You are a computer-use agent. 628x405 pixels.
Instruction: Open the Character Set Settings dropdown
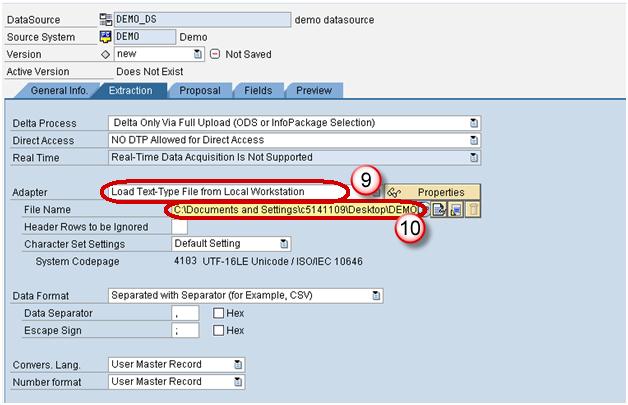(285, 243)
